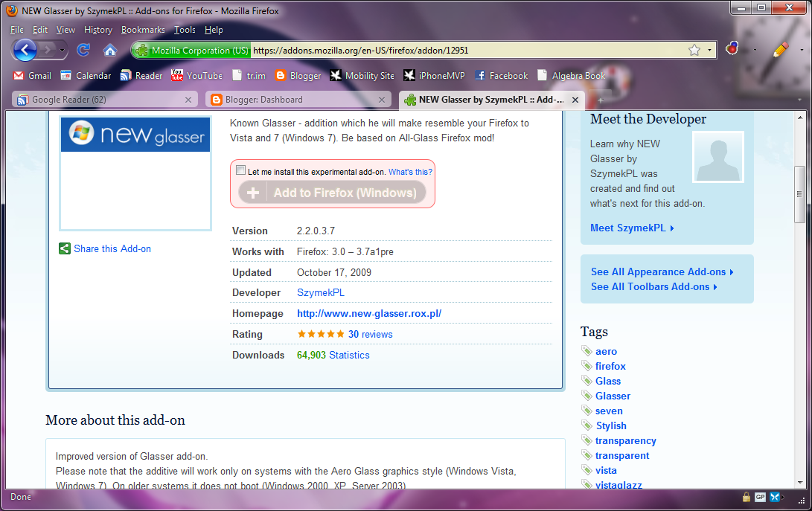Open the Reader bookmark
This screenshot has width=812, height=511.
pos(141,76)
